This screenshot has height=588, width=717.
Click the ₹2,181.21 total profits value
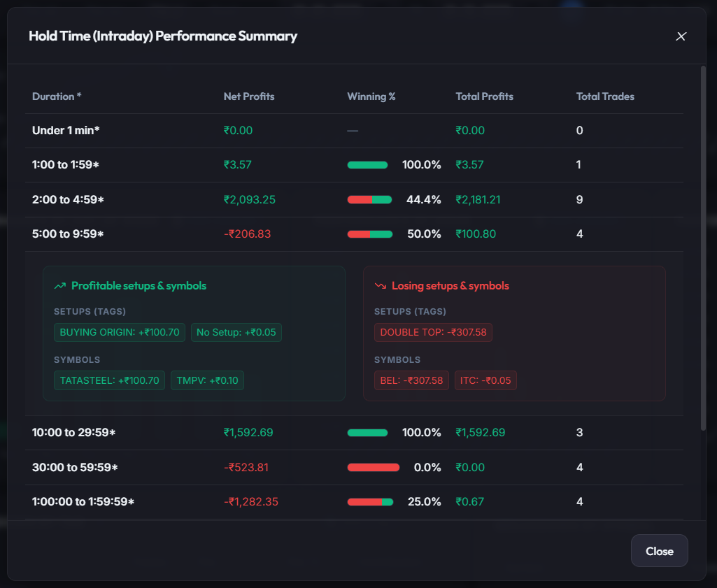click(x=478, y=200)
